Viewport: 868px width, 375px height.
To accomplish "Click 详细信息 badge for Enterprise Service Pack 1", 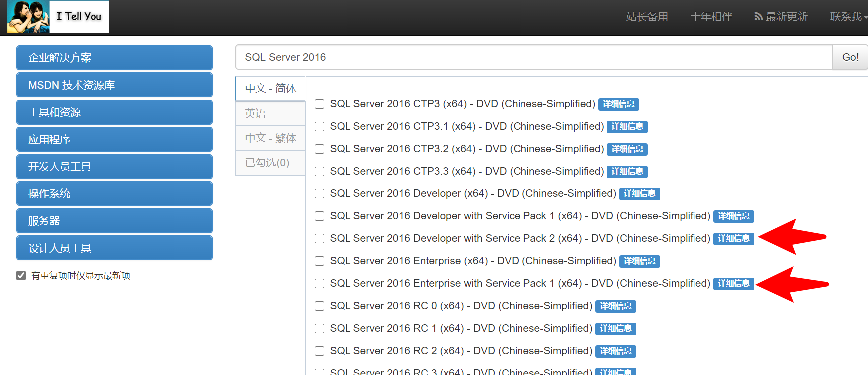I will tap(733, 284).
